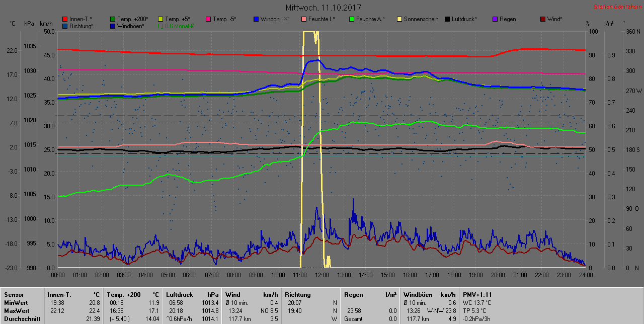Screen dimensions: 644x324
Task: Click the Sonnenschein legend swatch
Action: [x=399, y=19]
